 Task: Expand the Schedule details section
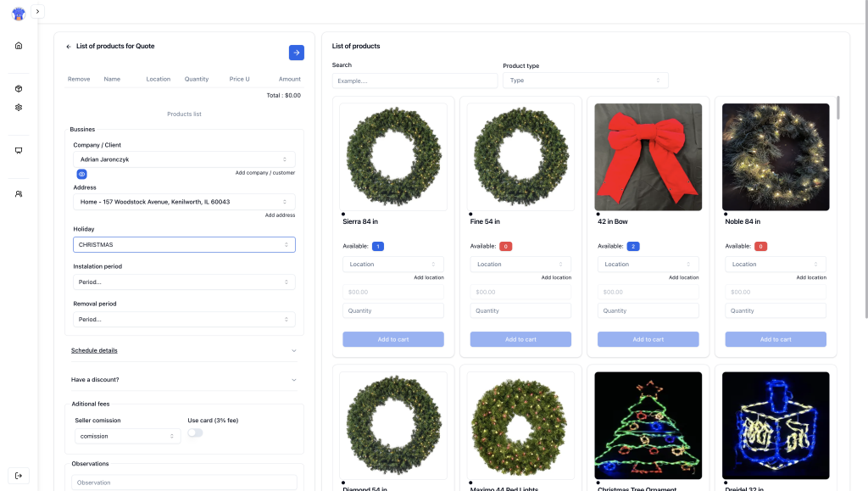(184, 350)
